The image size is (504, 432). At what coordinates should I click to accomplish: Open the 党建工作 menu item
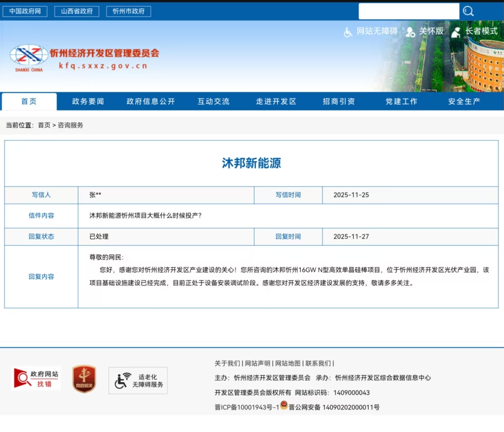coord(402,101)
